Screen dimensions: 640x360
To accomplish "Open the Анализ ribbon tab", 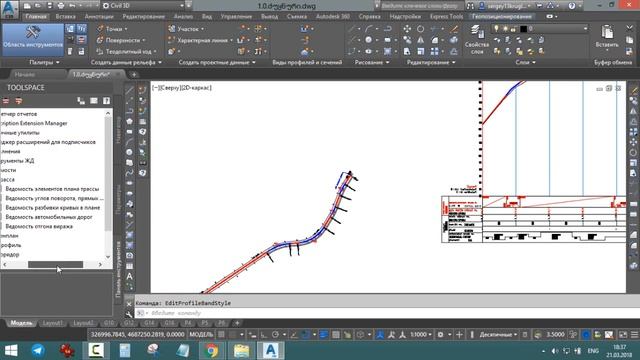I will [183, 17].
